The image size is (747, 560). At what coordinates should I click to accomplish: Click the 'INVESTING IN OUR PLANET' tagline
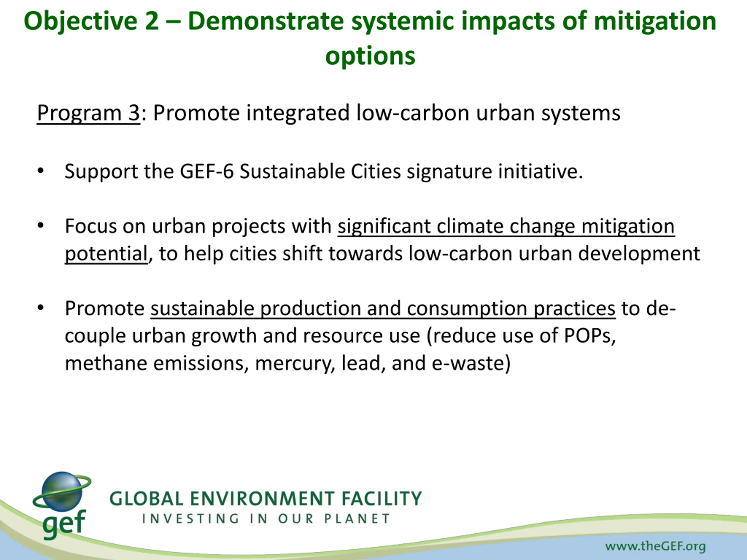[266, 519]
